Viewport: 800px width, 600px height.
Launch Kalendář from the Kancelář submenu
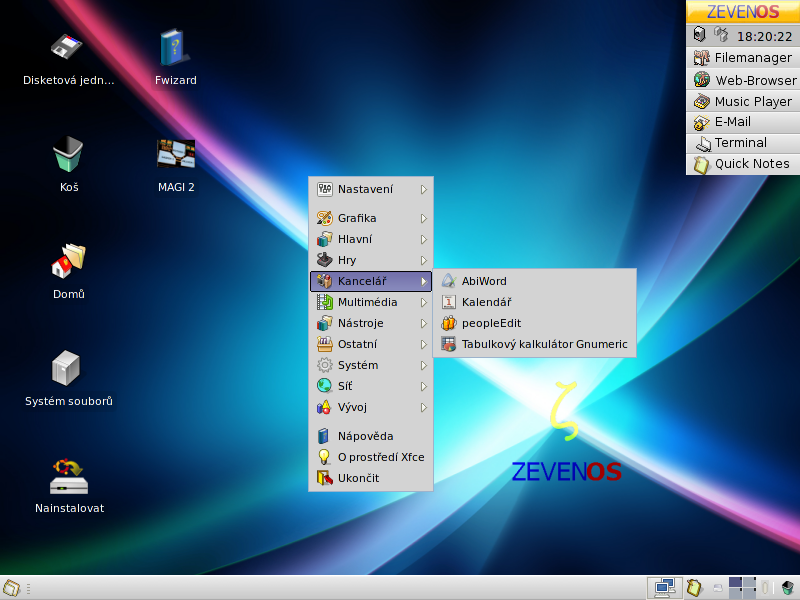(534, 302)
